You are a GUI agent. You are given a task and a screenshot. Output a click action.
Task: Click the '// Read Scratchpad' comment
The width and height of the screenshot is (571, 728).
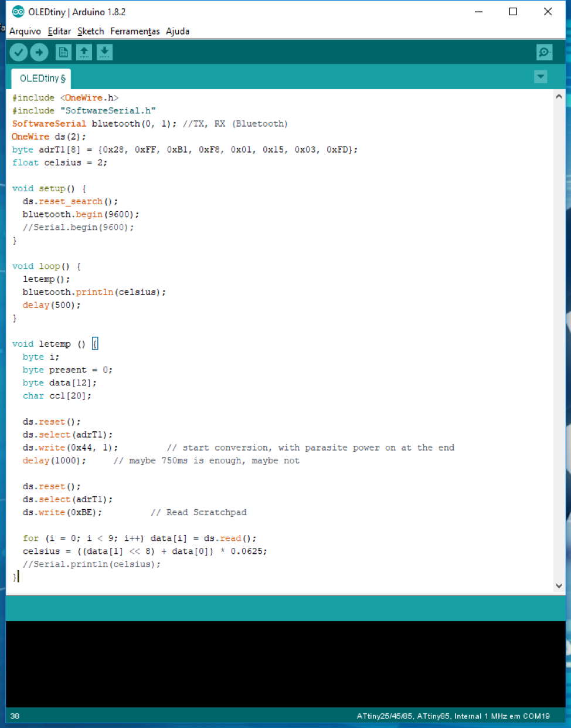pos(199,512)
